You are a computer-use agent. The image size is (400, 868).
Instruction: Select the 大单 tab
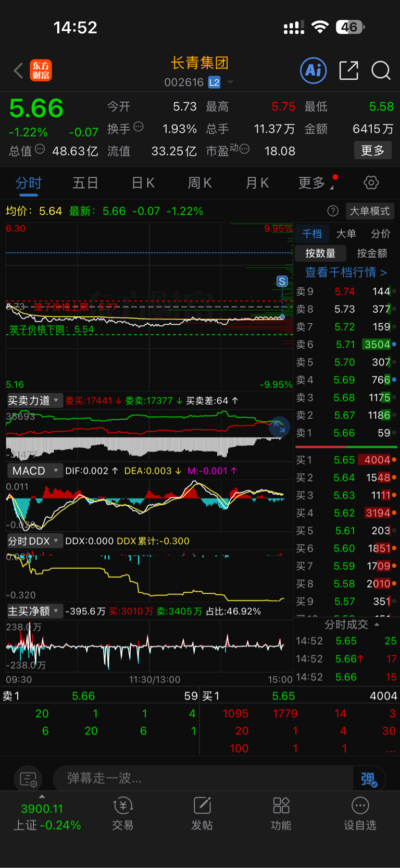tap(346, 234)
